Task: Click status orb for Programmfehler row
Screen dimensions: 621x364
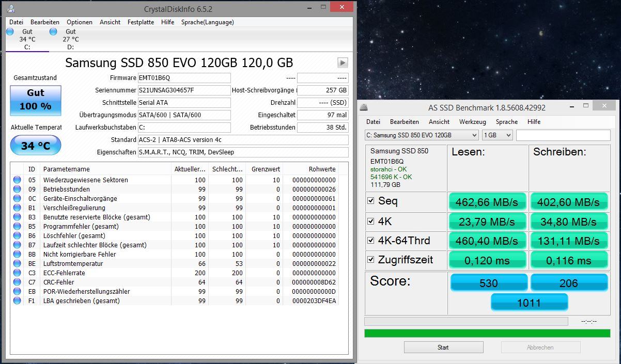Action: click(x=17, y=226)
